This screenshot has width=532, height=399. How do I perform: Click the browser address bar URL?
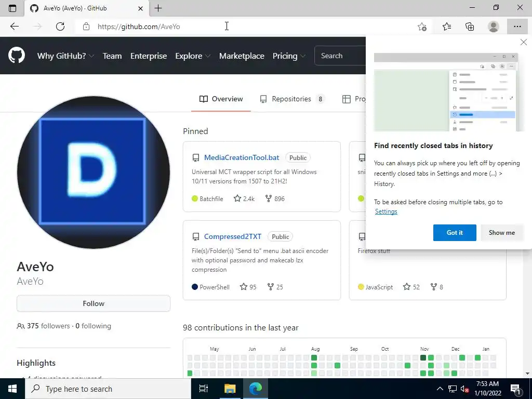coord(139,26)
